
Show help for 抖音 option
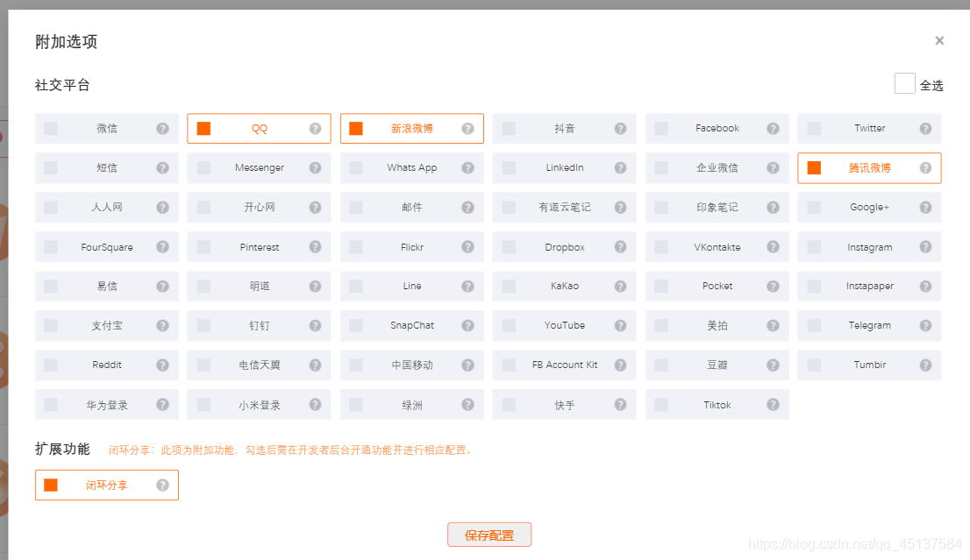(620, 129)
